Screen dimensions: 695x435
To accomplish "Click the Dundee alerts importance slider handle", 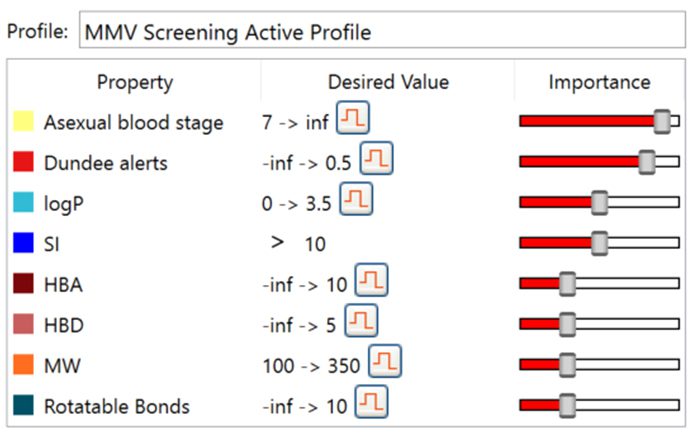I will pyautogui.click(x=647, y=162).
